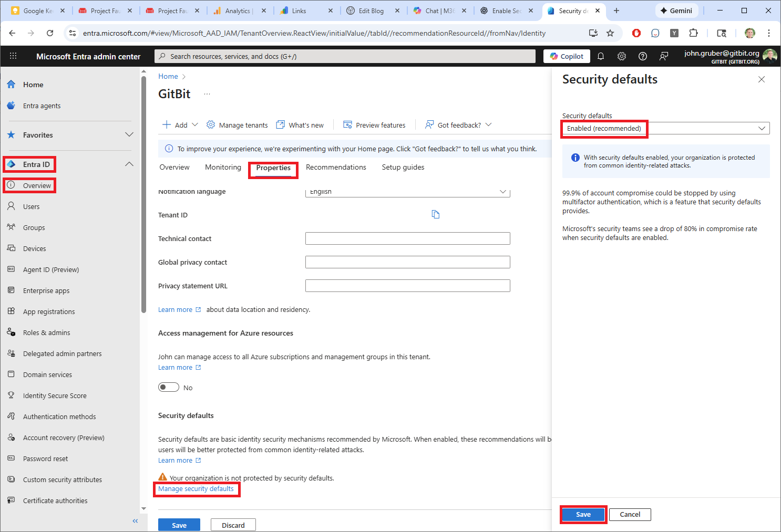
Task: Copy the Tenant ID
Action: point(435,214)
